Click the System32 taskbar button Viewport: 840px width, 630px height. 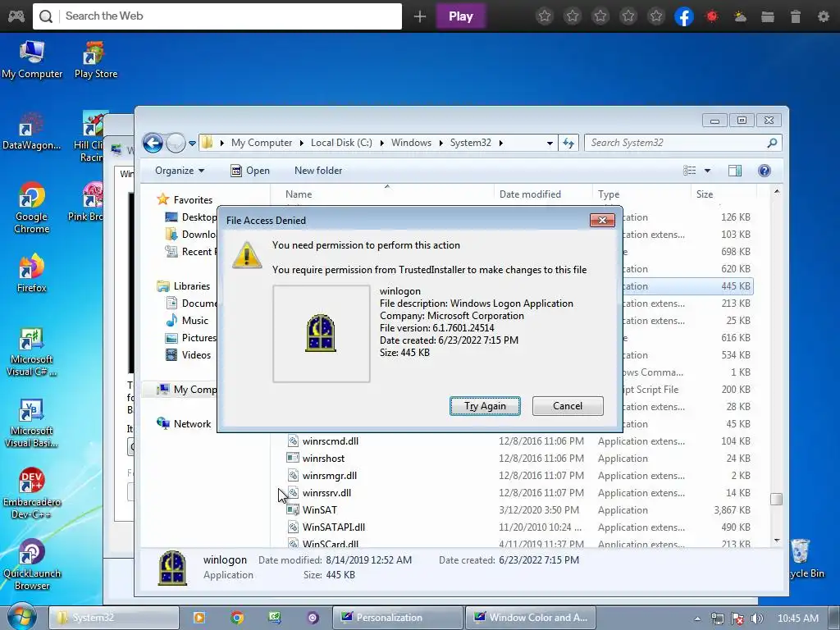[x=114, y=618]
